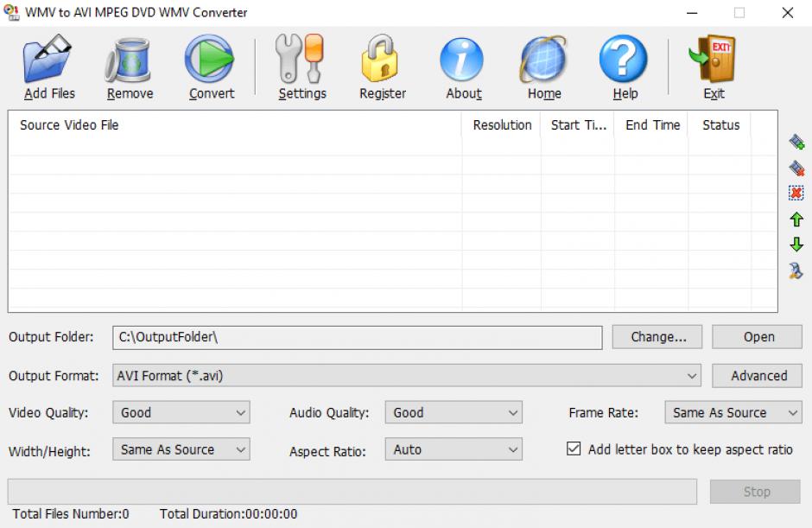812x528 pixels.
Task: Open the Frame Rate dropdown
Action: (792, 413)
